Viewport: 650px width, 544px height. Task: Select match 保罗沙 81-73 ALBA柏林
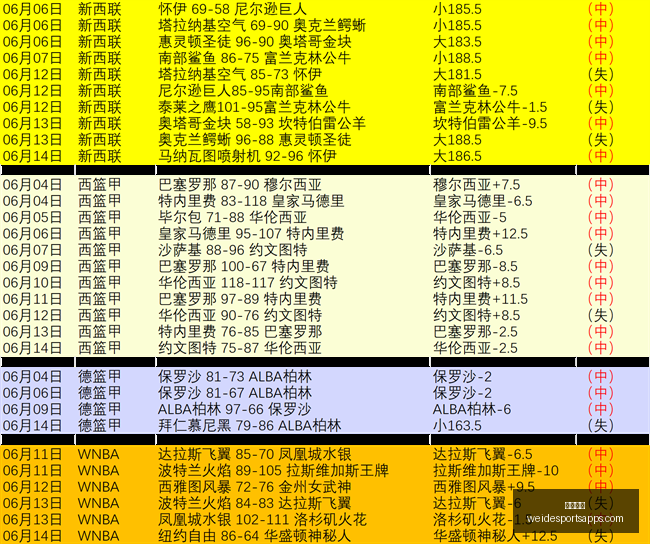(235, 376)
